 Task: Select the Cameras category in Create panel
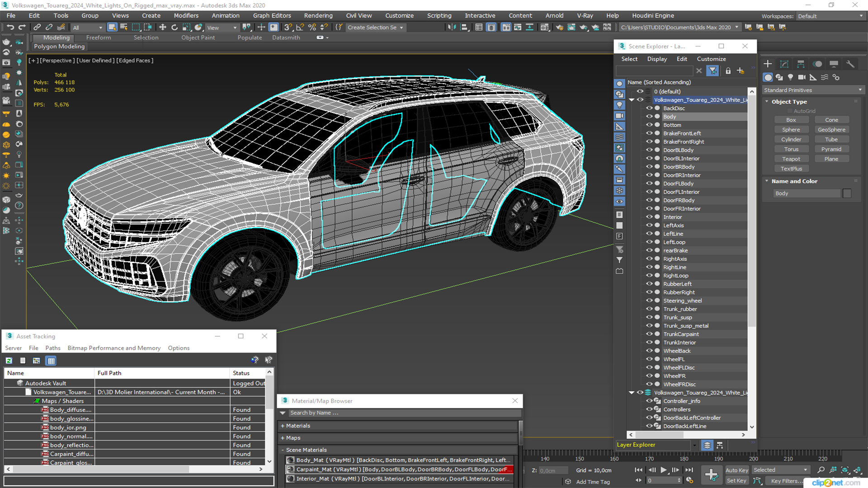[802, 77]
